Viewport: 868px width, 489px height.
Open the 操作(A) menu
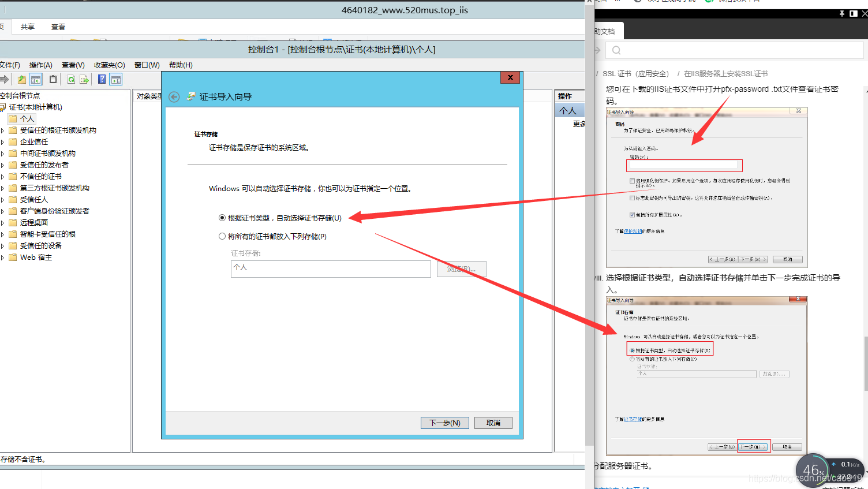tap(41, 65)
